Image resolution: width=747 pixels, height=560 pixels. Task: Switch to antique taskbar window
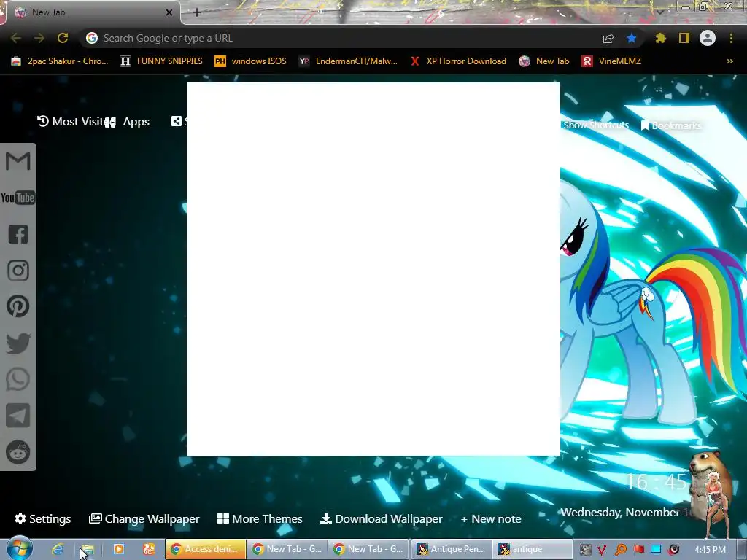(x=532, y=549)
